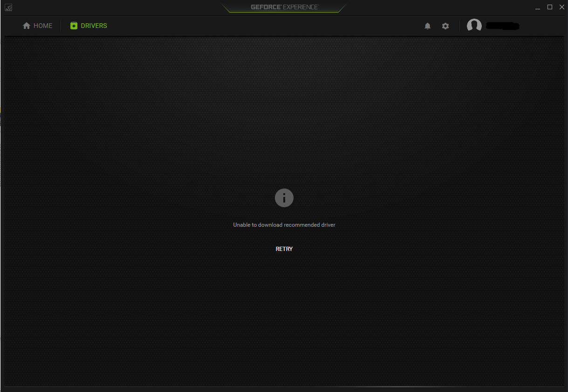Open settings gear icon
This screenshot has width=568, height=392.
(x=445, y=26)
